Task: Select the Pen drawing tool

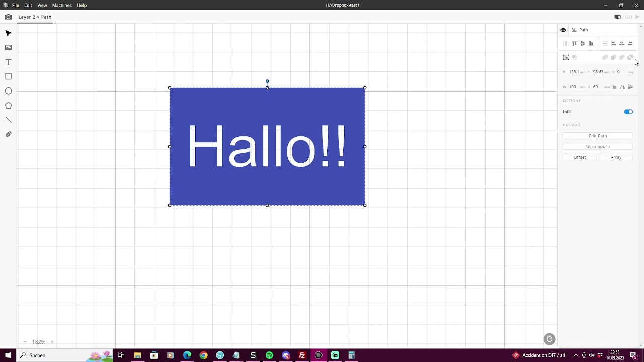Action: pyautogui.click(x=8, y=134)
